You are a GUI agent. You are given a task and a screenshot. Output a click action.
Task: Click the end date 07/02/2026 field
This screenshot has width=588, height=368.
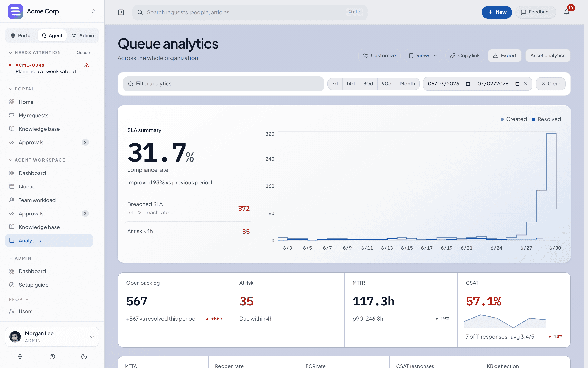(x=493, y=84)
